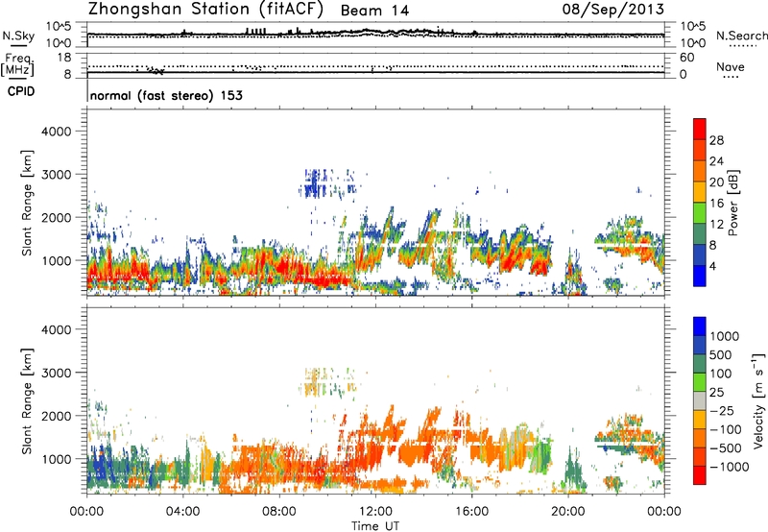Click the −25 label on Velocity colorbar
The width and height of the screenshot is (768, 532).
(x=721, y=411)
